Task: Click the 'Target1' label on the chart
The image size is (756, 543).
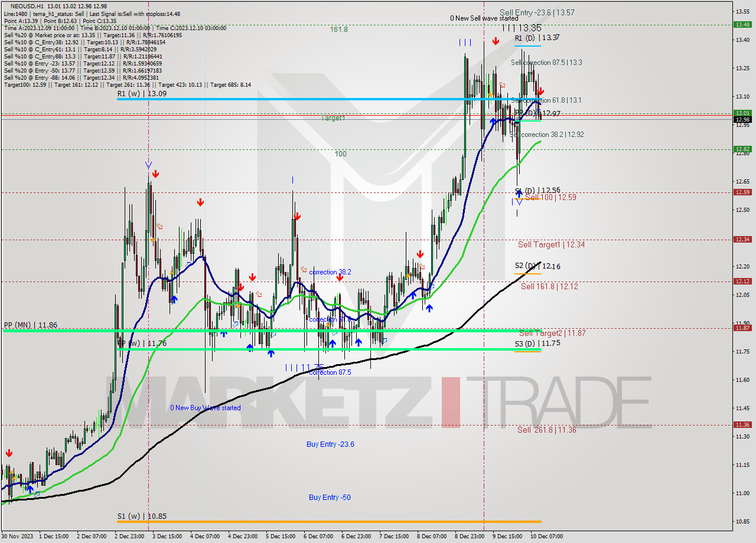Action: tap(333, 118)
